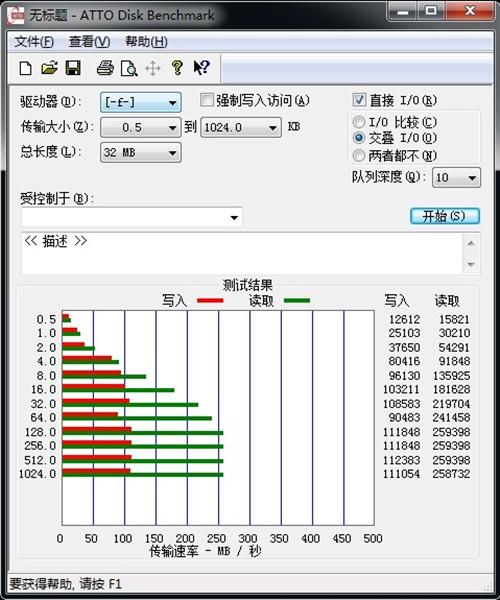This screenshot has height=600, width=500.
Task: Click the 开始(S) start button
Action: (445, 216)
